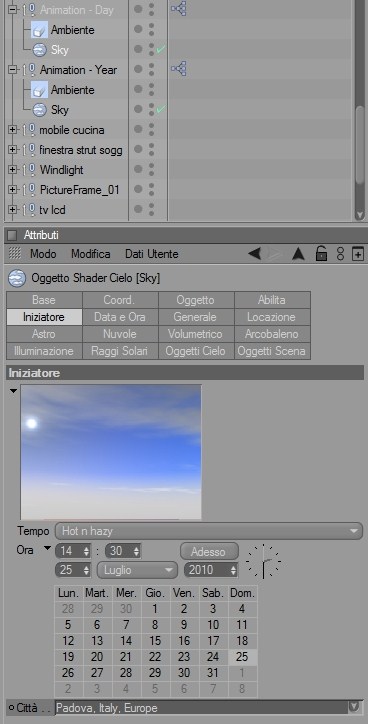Switch to the Data e Ora tab
368x724 pixels.
(x=120, y=317)
